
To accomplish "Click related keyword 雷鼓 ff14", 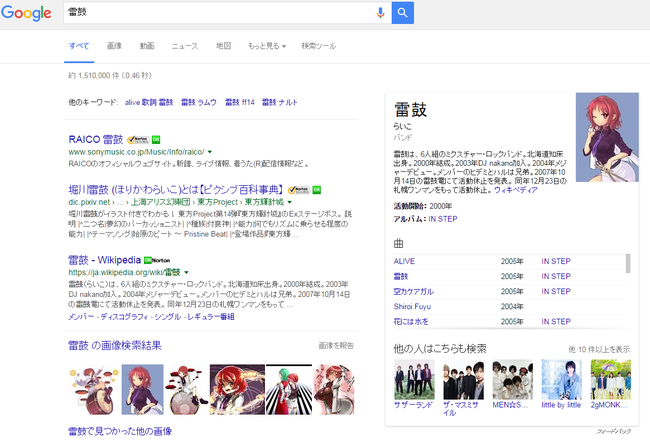I will tap(240, 102).
